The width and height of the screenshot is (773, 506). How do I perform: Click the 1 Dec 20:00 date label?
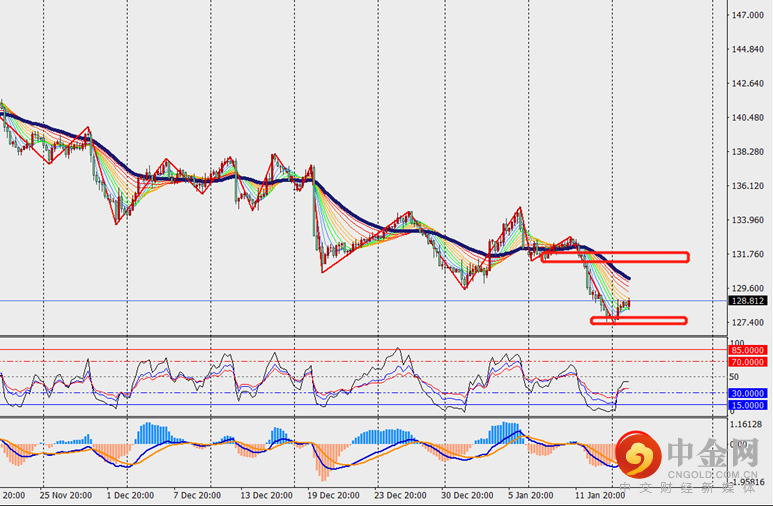(x=132, y=495)
